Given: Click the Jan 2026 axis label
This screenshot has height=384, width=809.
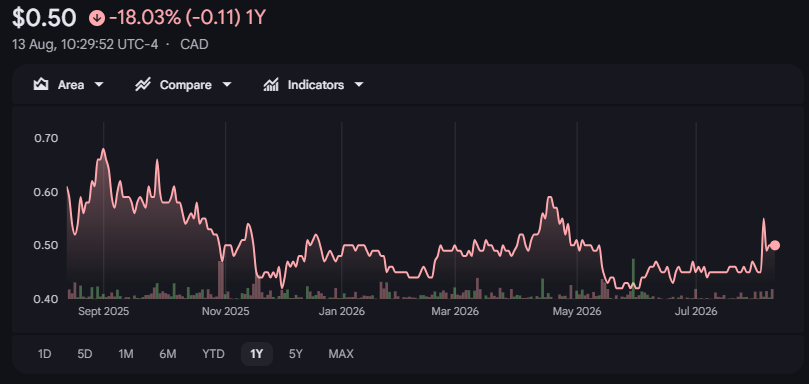Looking at the screenshot, I should [342, 312].
